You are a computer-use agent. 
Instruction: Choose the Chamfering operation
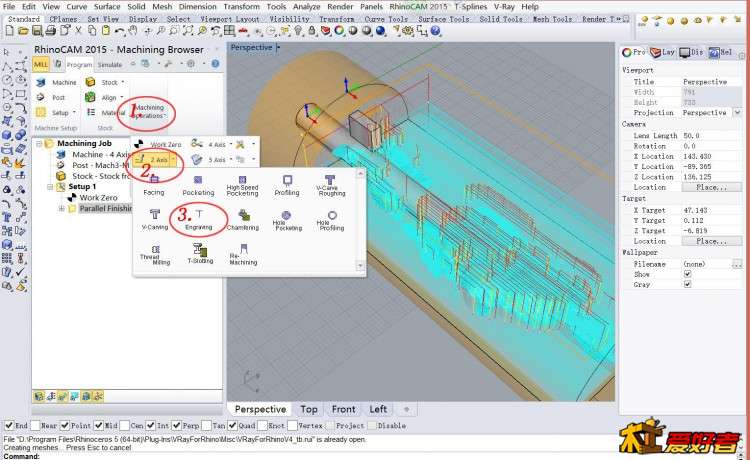coord(243,220)
